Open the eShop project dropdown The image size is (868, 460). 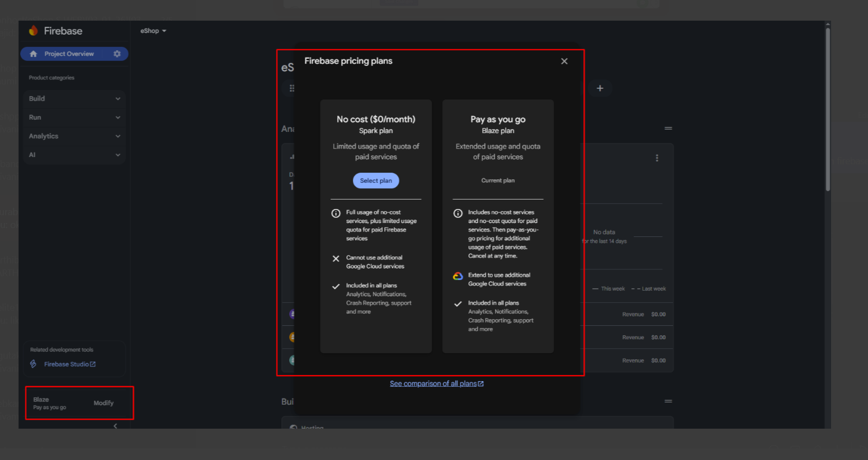pyautogui.click(x=153, y=31)
